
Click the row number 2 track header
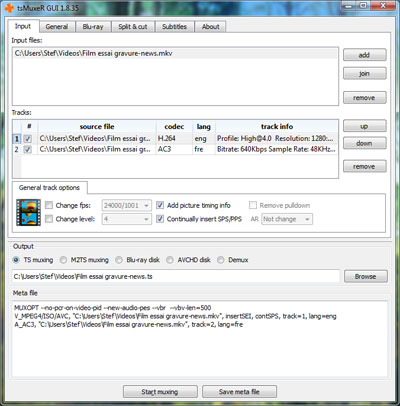17,149
